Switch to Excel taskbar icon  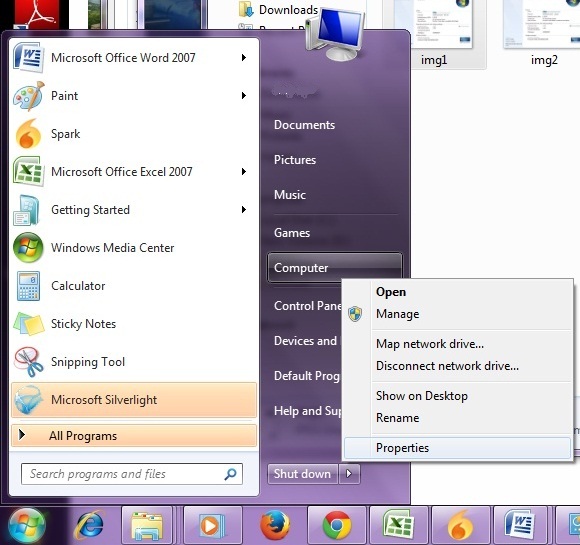pos(399,525)
